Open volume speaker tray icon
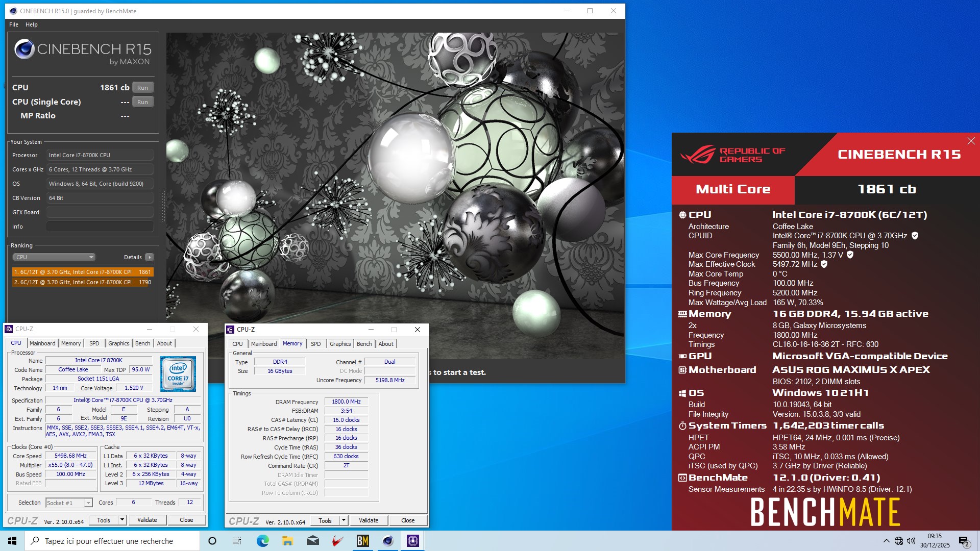Screen dimensions: 980x551 911,541
